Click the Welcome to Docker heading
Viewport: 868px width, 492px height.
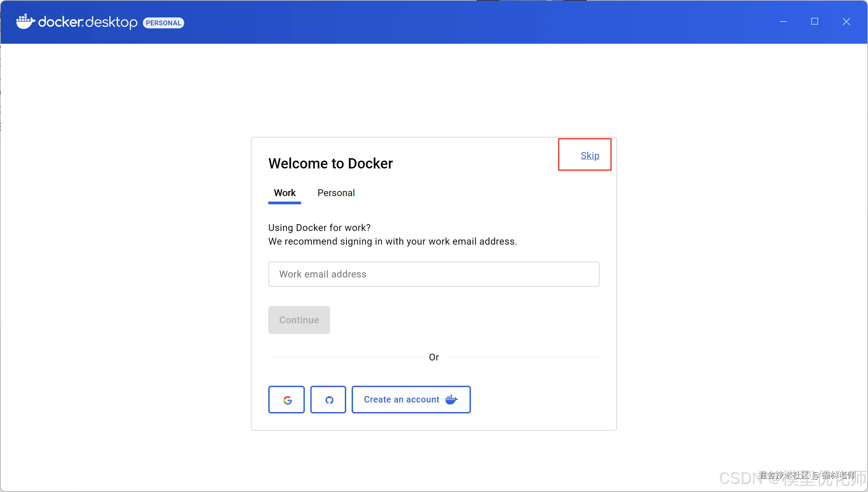click(330, 163)
